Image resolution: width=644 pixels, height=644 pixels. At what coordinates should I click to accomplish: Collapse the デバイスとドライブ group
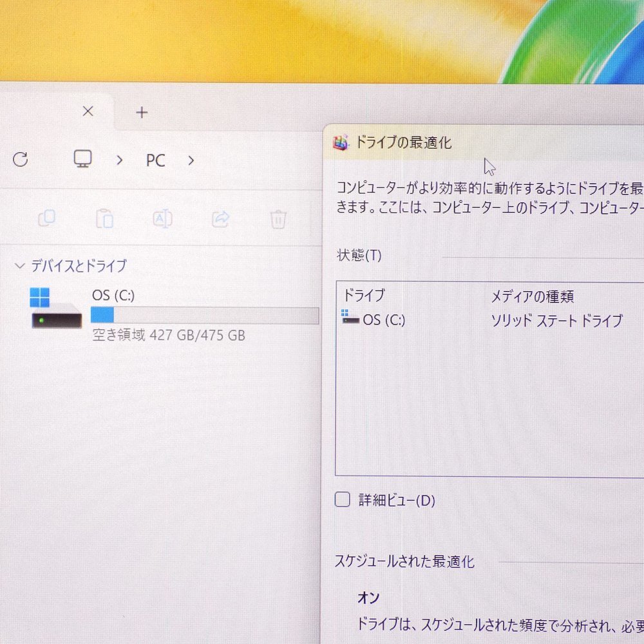coord(19,266)
